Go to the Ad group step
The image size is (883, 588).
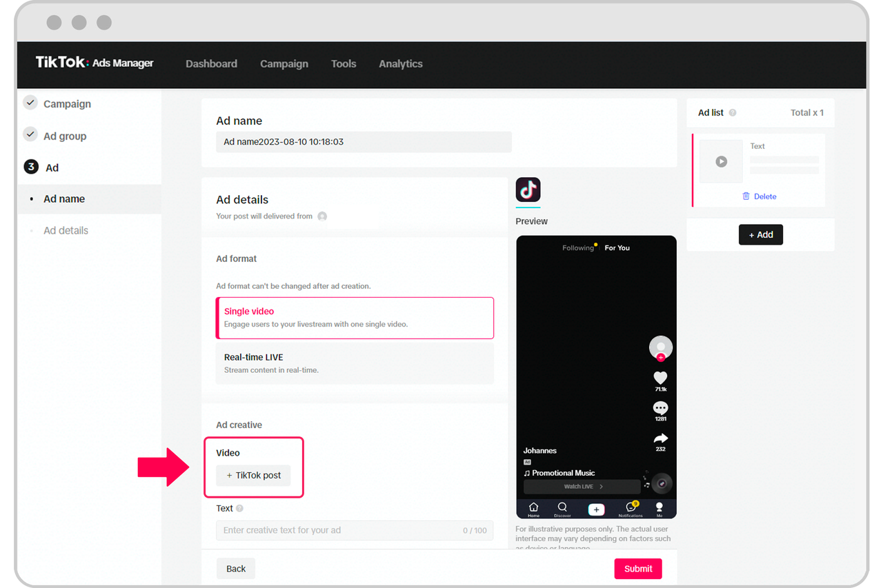tap(65, 136)
